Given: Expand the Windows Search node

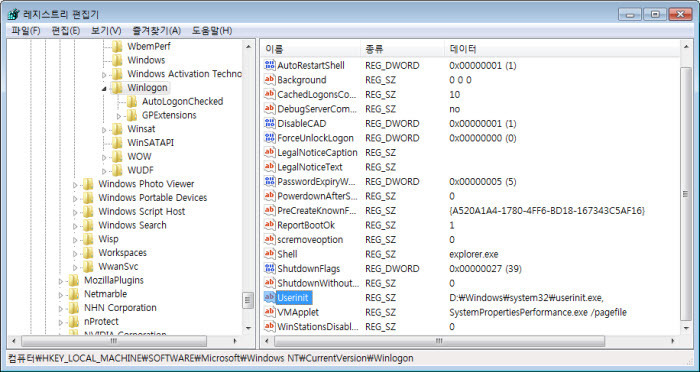Looking at the screenshot, I should coord(75,226).
